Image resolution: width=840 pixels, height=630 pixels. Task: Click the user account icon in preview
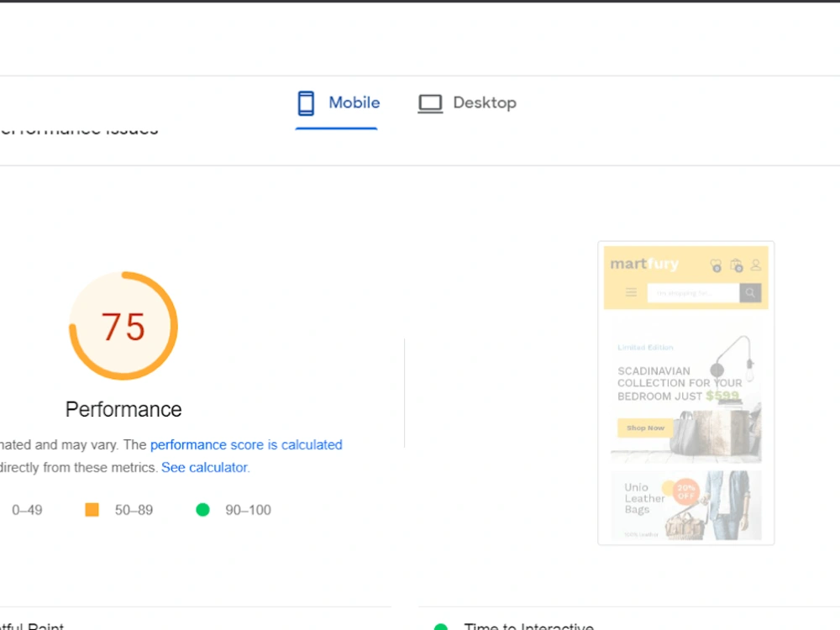pyautogui.click(x=756, y=265)
